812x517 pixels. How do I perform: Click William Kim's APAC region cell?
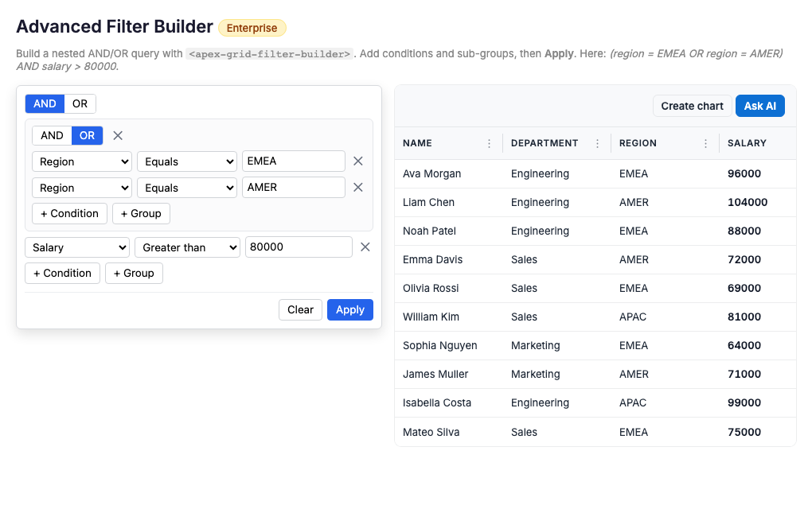[665, 317]
